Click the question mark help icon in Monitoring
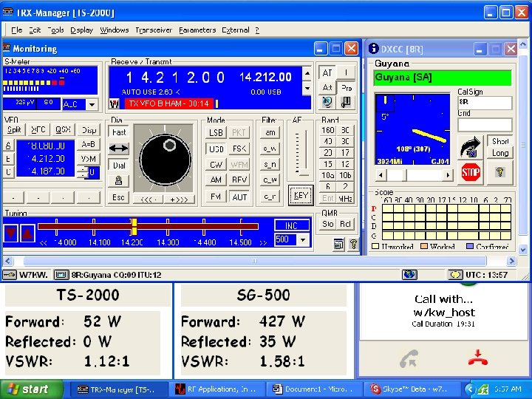The image size is (532, 399). [353, 244]
